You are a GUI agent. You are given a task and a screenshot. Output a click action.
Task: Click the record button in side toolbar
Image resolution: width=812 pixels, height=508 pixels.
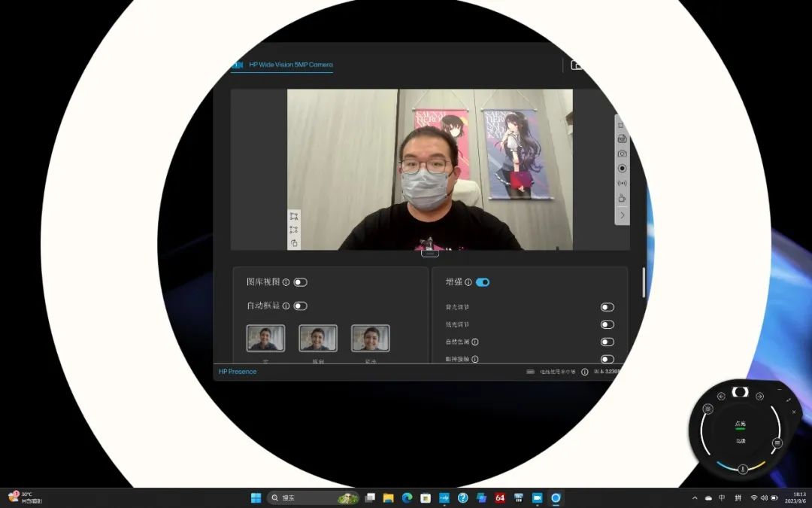(622, 169)
